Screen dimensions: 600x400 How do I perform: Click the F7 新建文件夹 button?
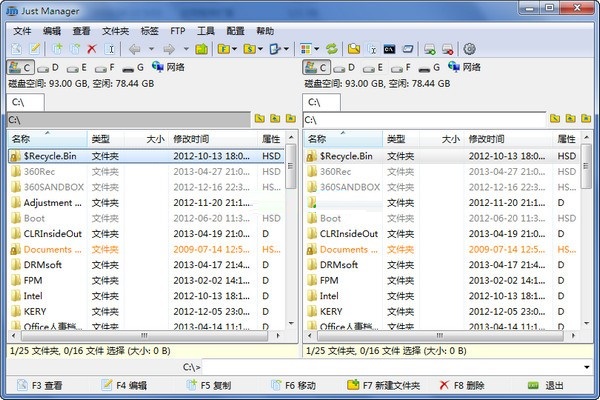pos(383,385)
